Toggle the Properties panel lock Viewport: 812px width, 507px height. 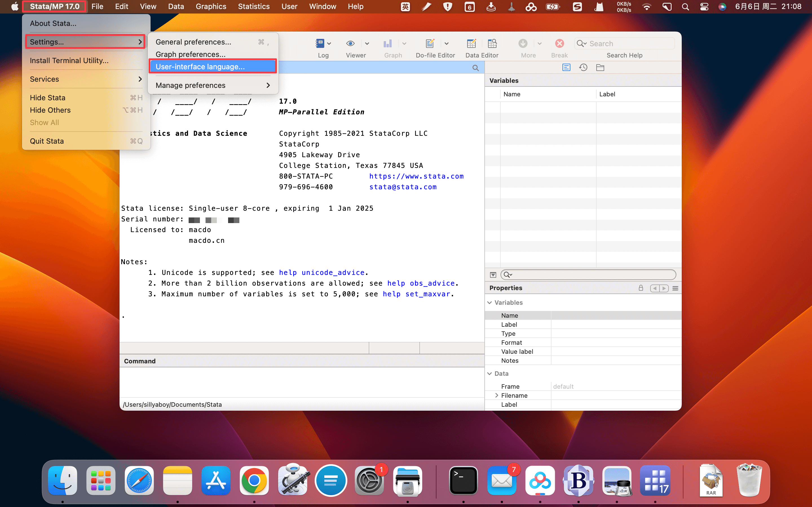pyautogui.click(x=641, y=288)
